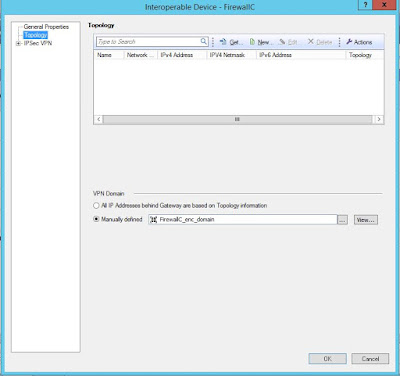The height and width of the screenshot is (376, 400).
Task: Click the IPv4 Netmask column header
Action: [231, 55]
